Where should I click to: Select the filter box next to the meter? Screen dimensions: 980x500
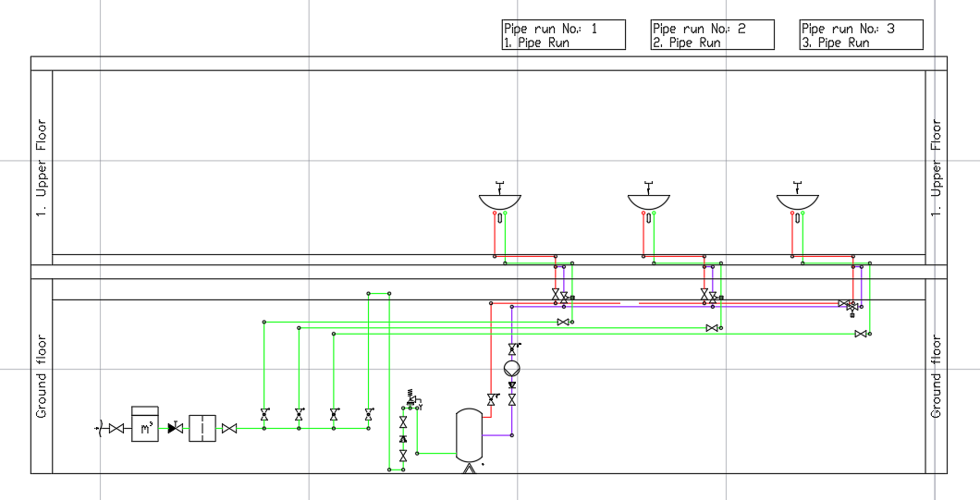pos(202,428)
